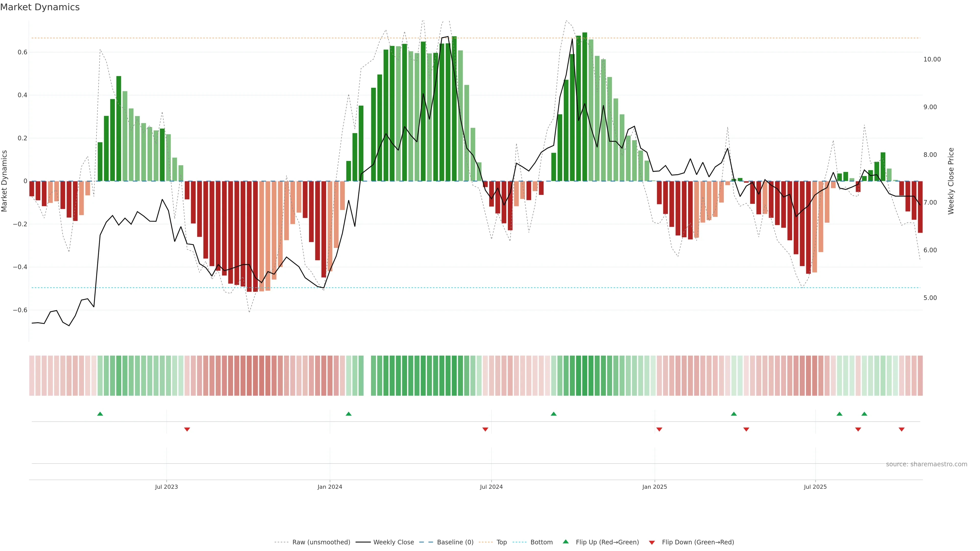
Task: Click the flip-down triangle just after Jul 2023
Action: pos(187,429)
